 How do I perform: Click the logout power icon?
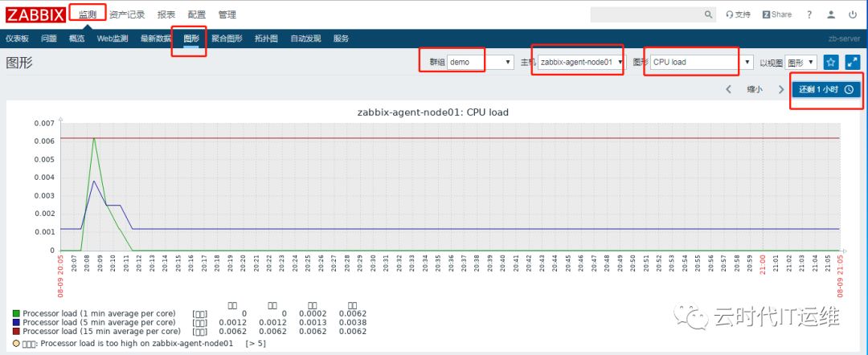point(853,15)
